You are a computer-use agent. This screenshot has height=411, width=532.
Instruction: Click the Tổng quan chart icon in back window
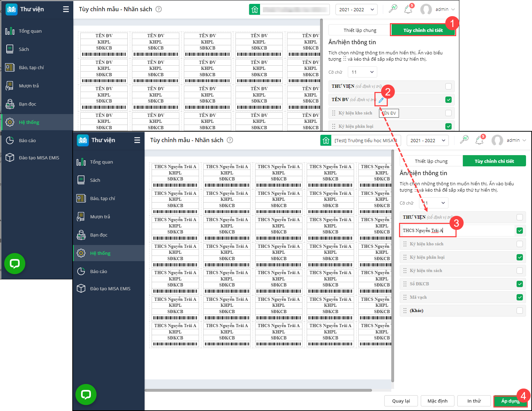point(10,31)
